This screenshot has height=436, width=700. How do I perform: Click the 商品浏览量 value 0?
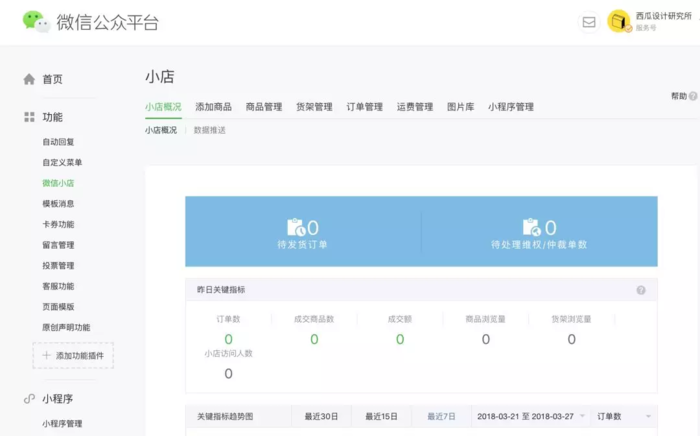click(486, 340)
